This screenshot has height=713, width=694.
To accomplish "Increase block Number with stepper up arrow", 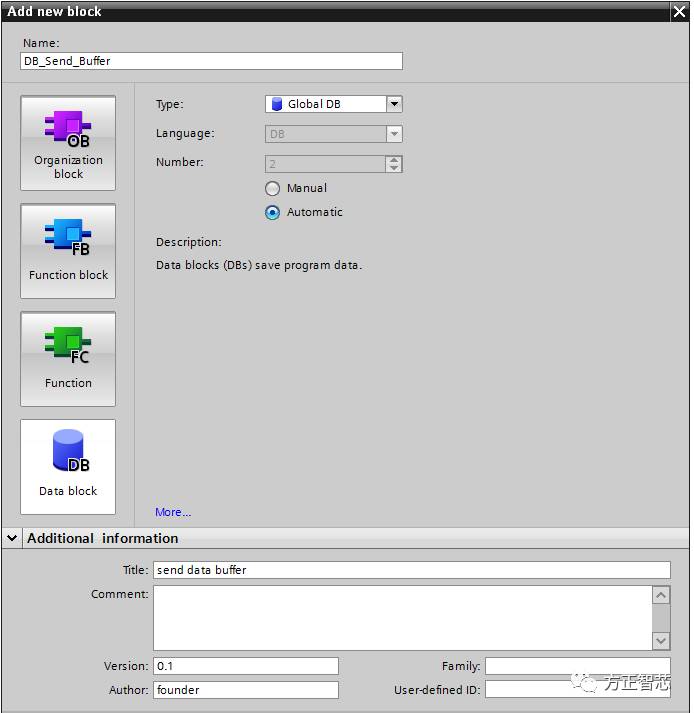I will click(394, 159).
